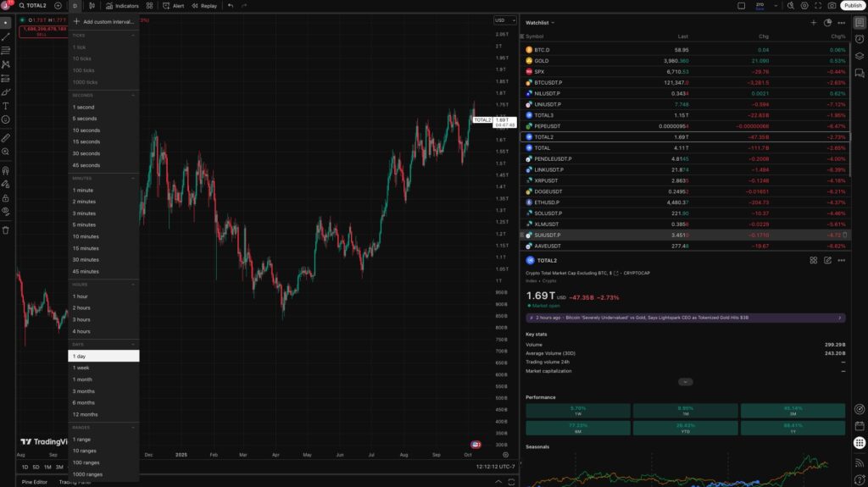Expand the Watchlist name dropdown
This screenshot has height=487, width=868.
tap(540, 23)
